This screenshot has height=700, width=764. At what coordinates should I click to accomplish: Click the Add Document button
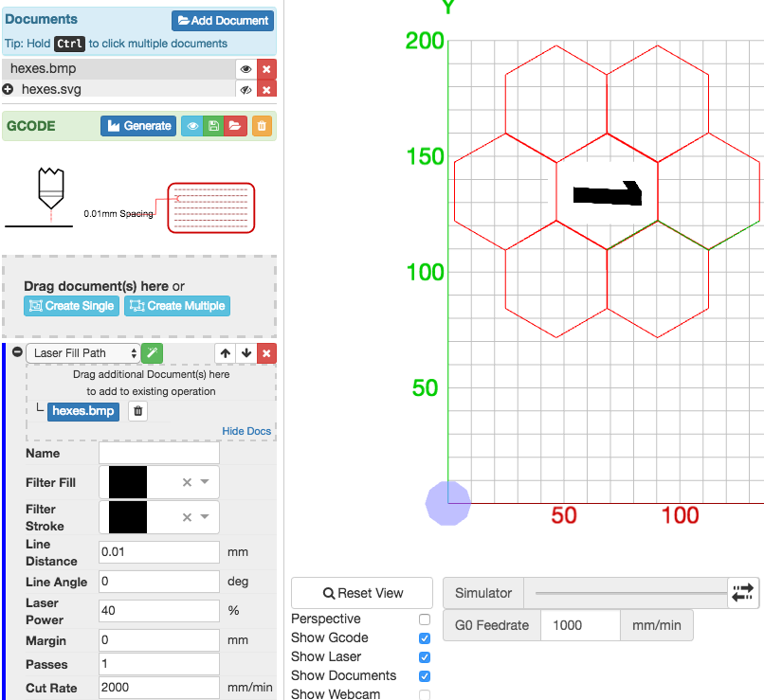click(222, 21)
